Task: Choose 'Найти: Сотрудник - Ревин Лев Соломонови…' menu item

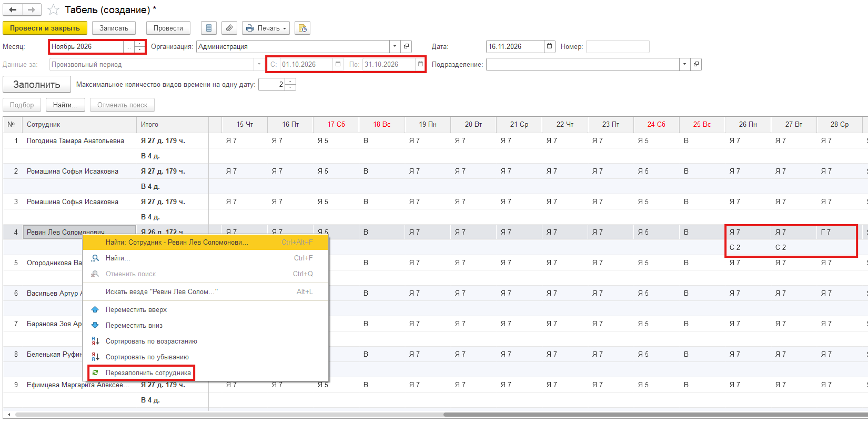Action: 206,243
